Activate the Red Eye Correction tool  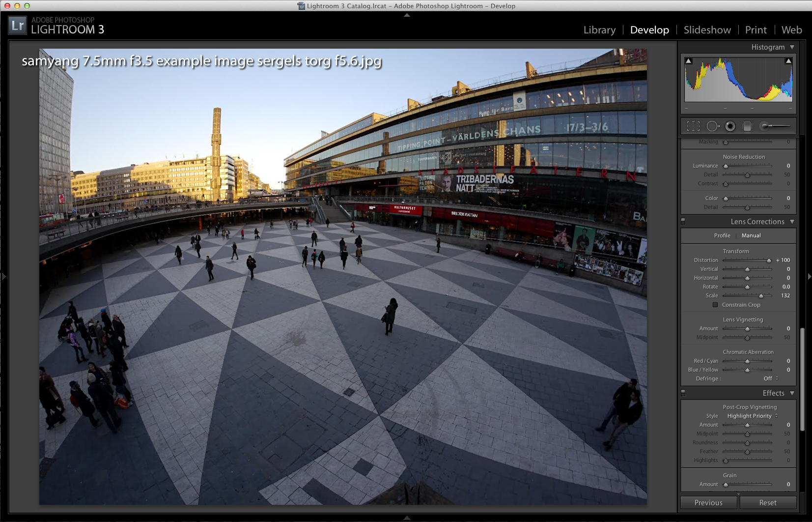point(730,126)
